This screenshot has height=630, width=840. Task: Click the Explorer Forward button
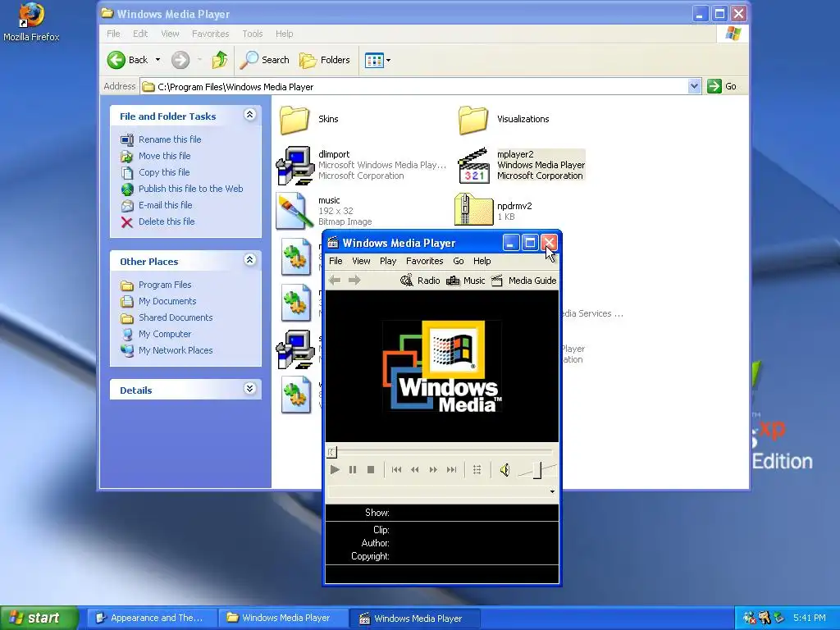point(180,60)
